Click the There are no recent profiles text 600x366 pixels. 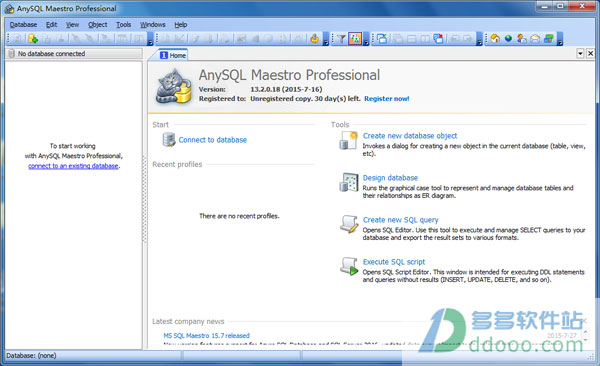click(239, 216)
